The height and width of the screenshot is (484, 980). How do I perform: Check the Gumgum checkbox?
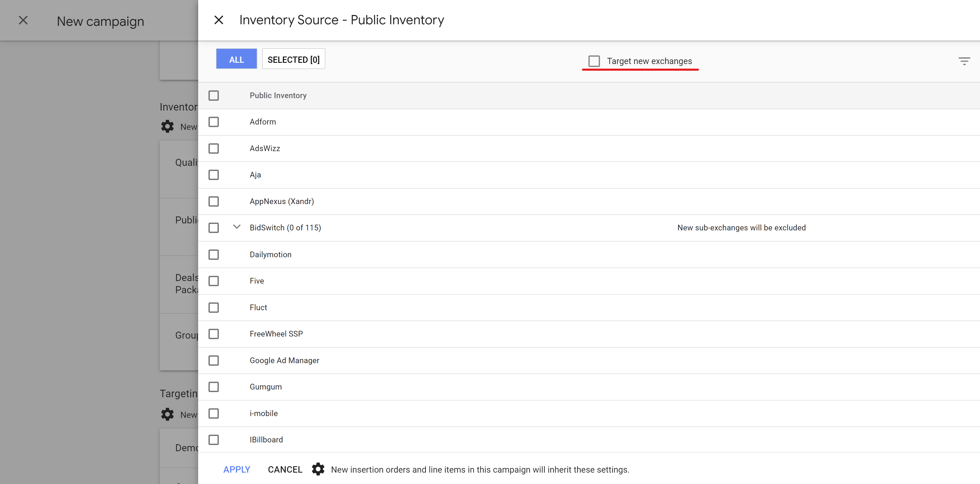tap(214, 387)
